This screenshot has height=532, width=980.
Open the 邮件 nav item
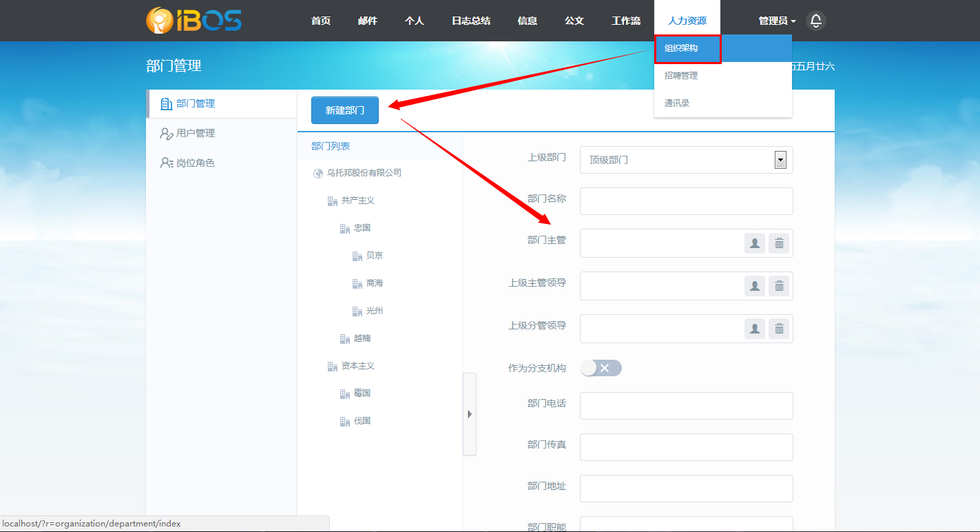(x=368, y=21)
